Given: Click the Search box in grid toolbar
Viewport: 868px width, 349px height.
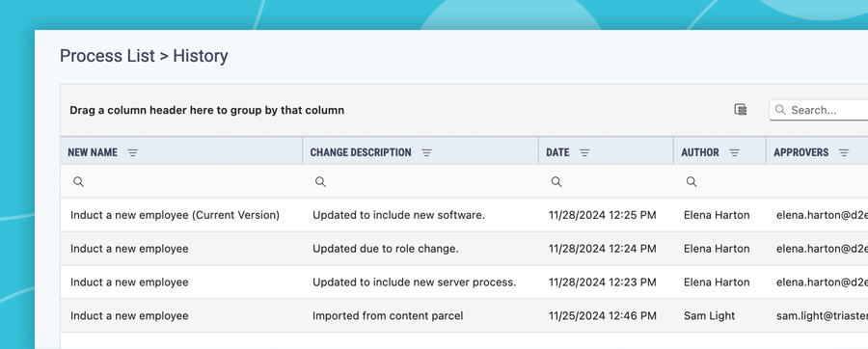Looking at the screenshot, I should pos(819,110).
